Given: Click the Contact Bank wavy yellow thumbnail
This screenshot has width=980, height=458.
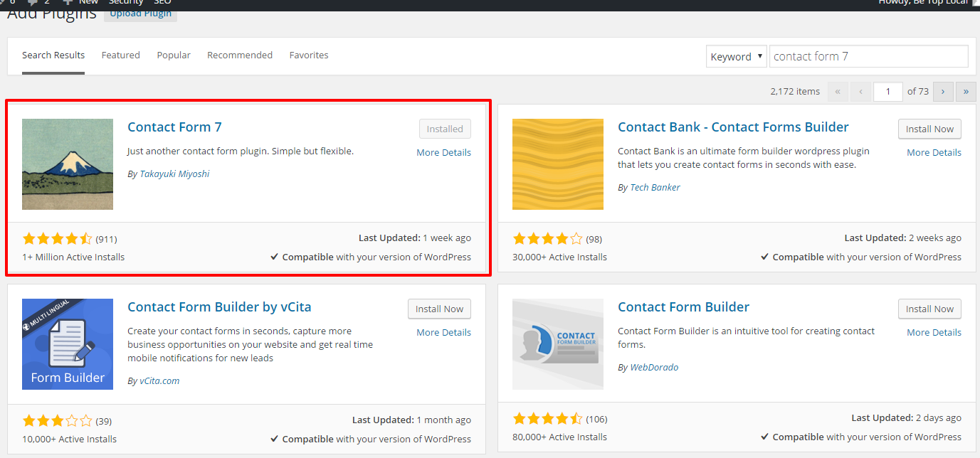Looking at the screenshot, I should (x=558, y=164).
